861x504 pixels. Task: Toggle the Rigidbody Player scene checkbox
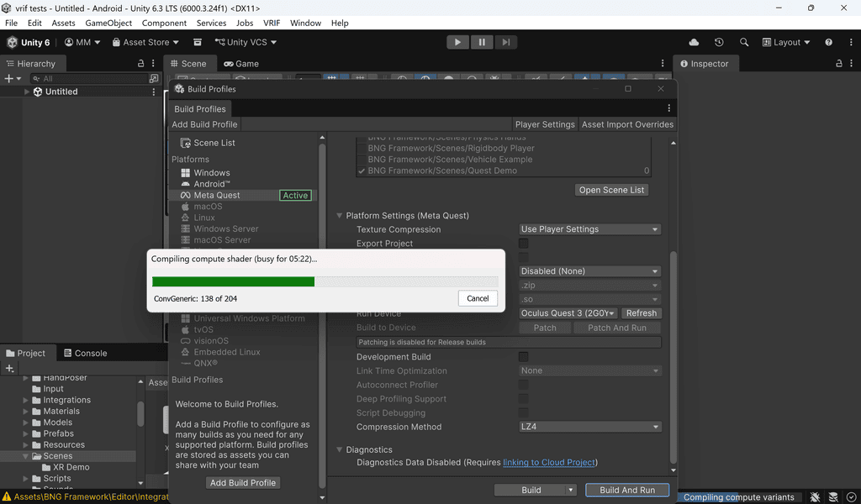(x=362, y=148)
